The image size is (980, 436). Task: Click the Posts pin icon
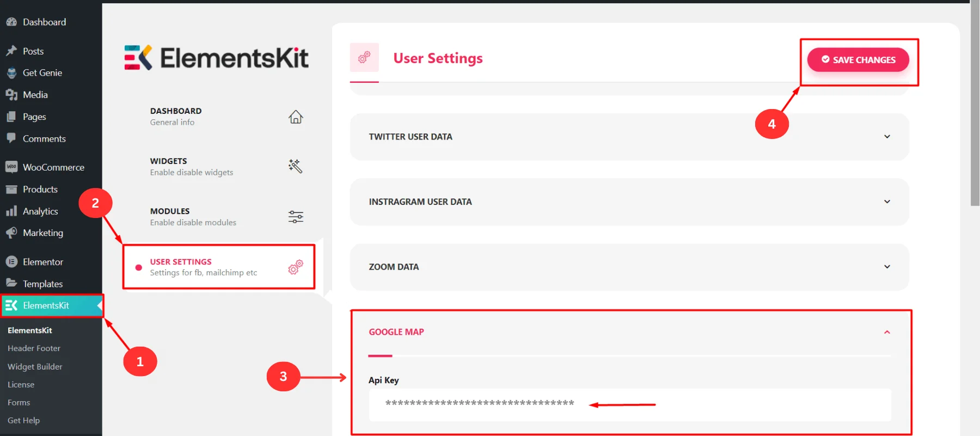pyautogui.click(x=11, y=51)
